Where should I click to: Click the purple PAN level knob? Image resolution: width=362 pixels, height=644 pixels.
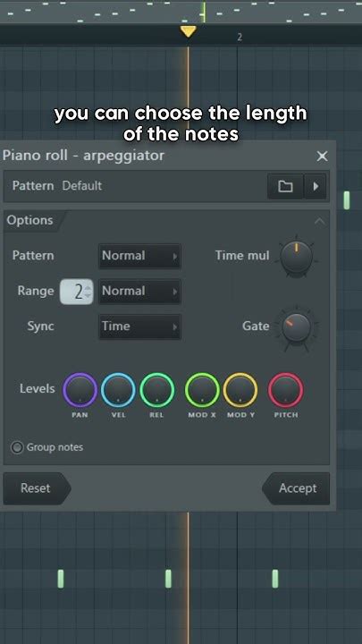(80, 390)
